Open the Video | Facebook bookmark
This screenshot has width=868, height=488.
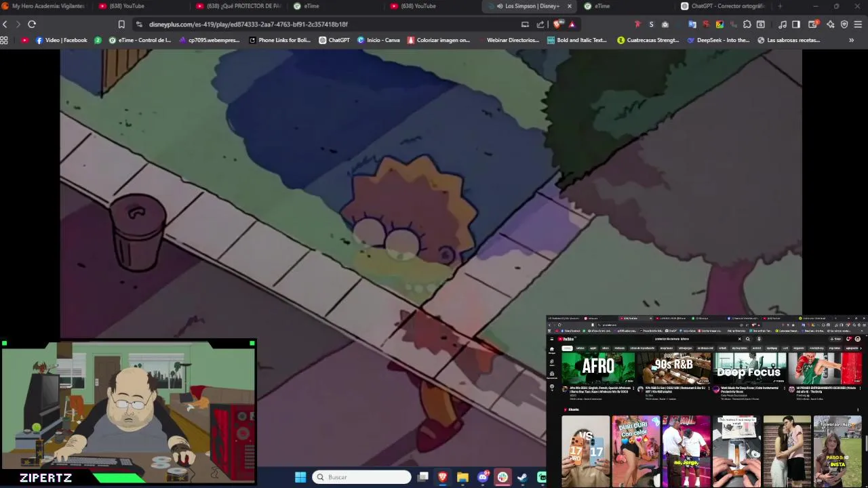61,41
